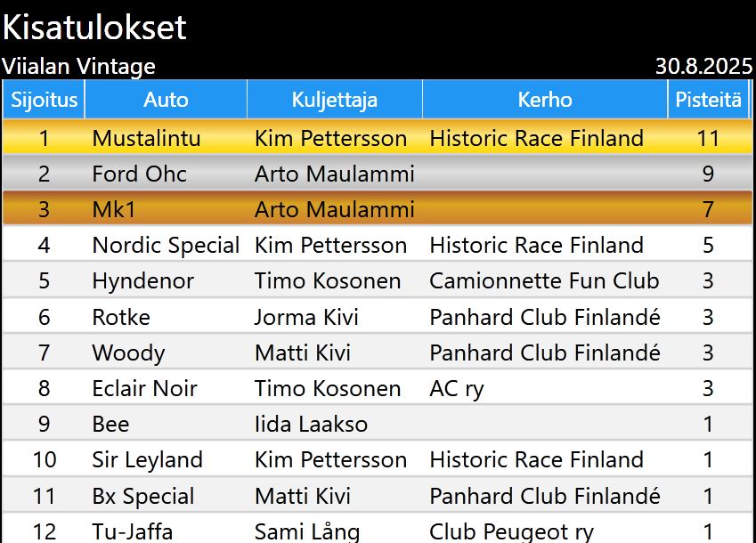Select the Woody car entry
This screenshot has height=543, width=756.
point(128,353)
